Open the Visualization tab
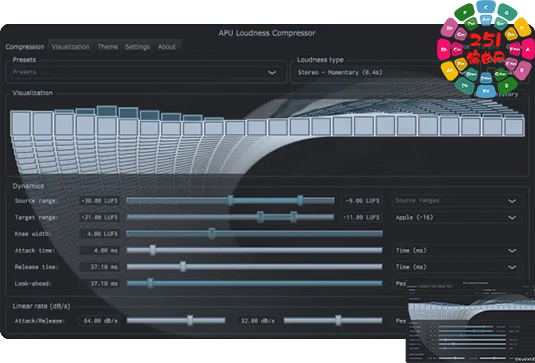The height and width of the screenshot is (363, 535). click(x=71, y=47)
